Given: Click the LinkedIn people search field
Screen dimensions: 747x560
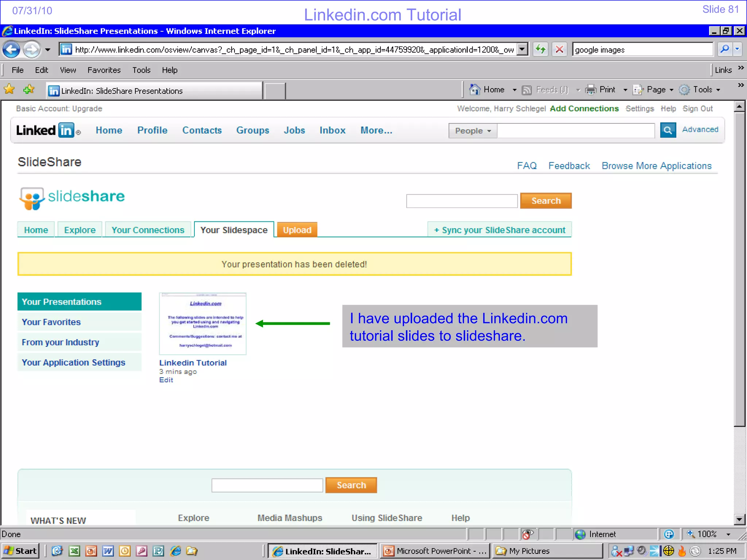Looking at the screenshot, I should 576,131.
